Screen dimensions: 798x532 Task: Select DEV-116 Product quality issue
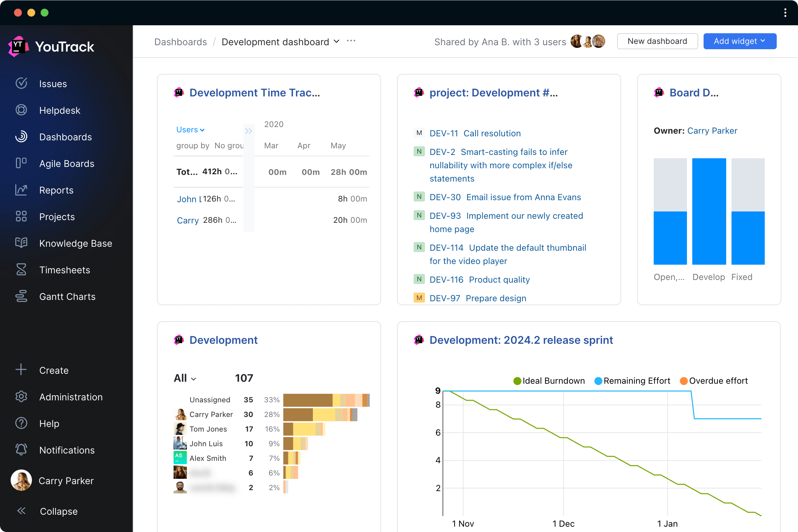tap(497, 279)
